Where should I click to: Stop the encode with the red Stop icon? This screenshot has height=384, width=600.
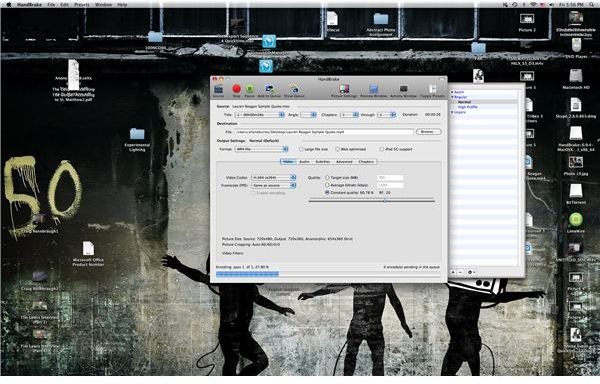(236, 89)
